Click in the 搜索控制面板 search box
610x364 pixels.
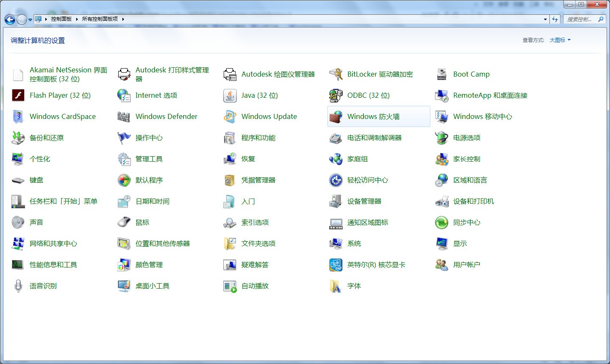[579, 19]
